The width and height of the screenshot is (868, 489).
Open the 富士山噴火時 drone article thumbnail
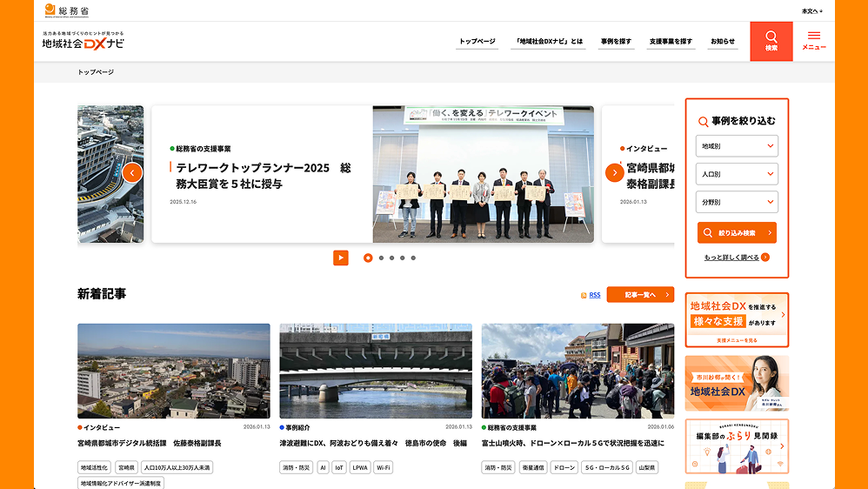pos(578,372)
